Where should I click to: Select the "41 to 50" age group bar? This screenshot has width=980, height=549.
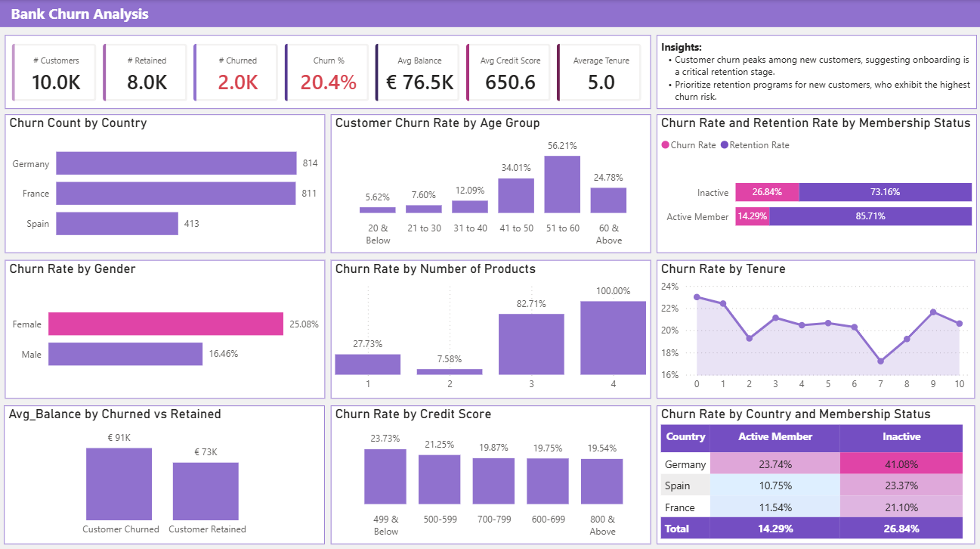516,196
